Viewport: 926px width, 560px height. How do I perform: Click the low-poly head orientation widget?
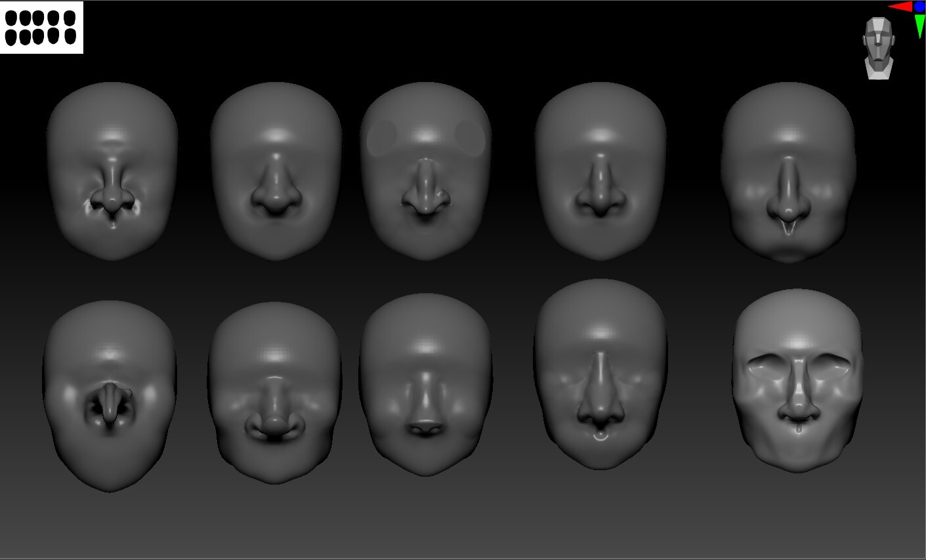tap(879, 39)
